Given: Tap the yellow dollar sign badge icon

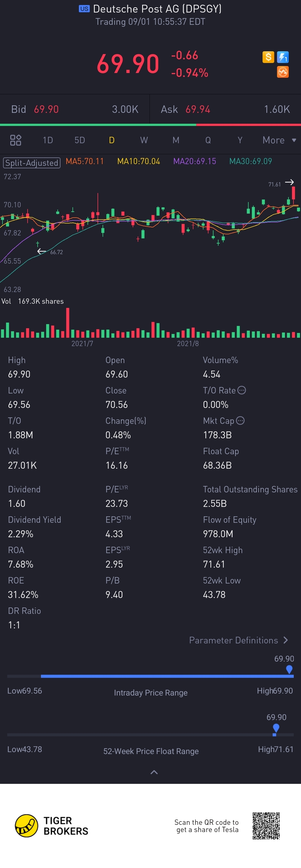Looking at the screenshot, I should pyautogui.click(x=268, y=57).
